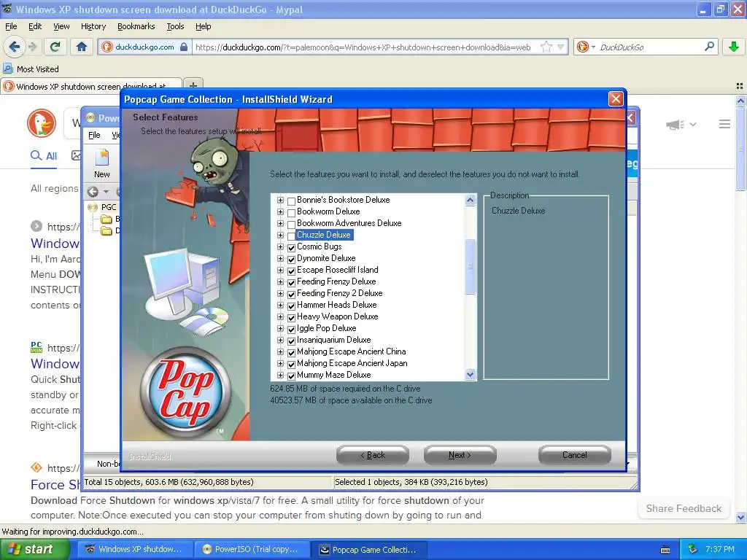Click the keyboard icon in the taskbar
The height and width of the screenshot is (560, 747).
pyautogui.click(x=665, y=550)
